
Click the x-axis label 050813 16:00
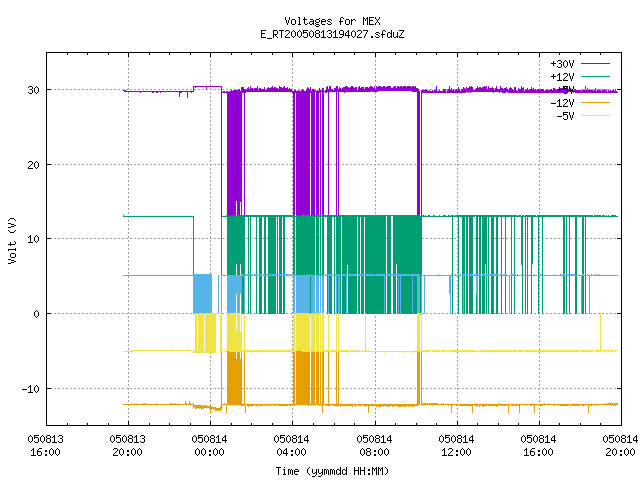tap(45, 446)
